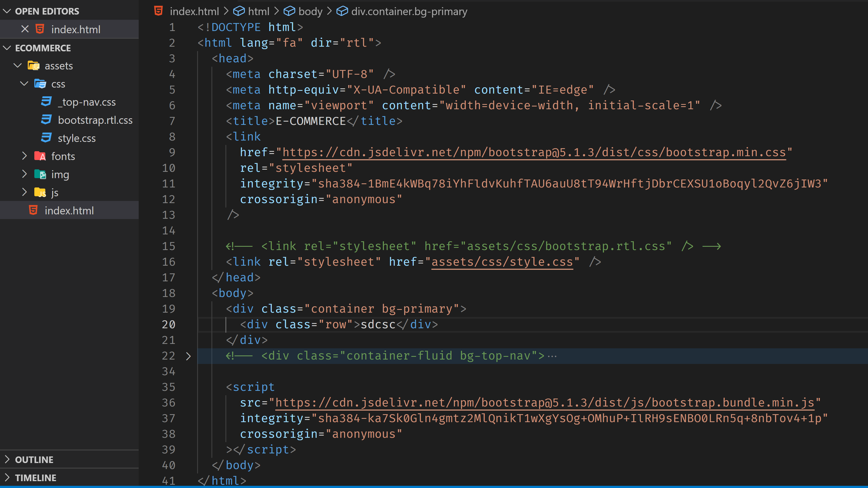
Task: Expand the js folder chevron
Action: click(x=24, y=192)
